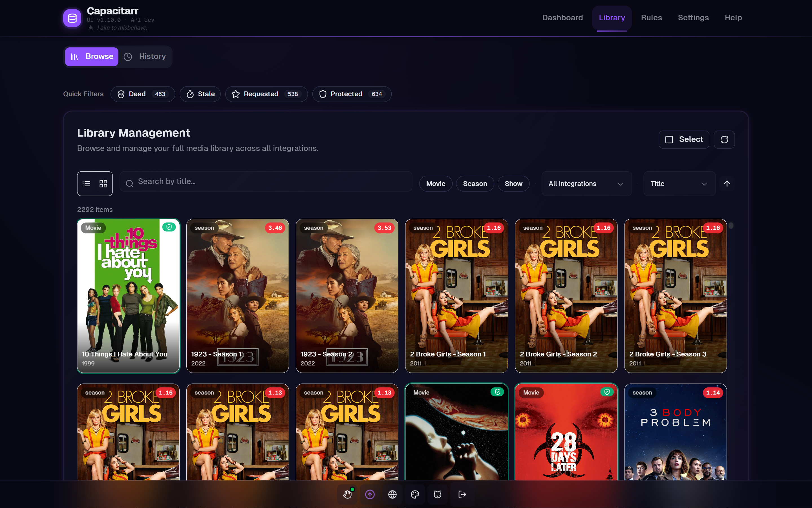The height and width of the screenshot is (508, 812).
Task: Click the 3.53 score badge on 1923 Season 2
Action: point(385,228)
